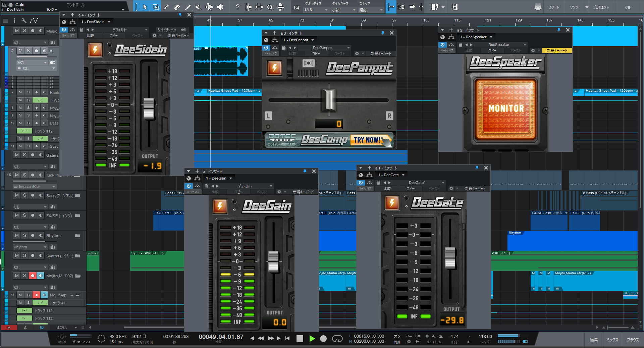Open the DeeGate preset dropdown

pyautogui.click(x=419, y=183)
